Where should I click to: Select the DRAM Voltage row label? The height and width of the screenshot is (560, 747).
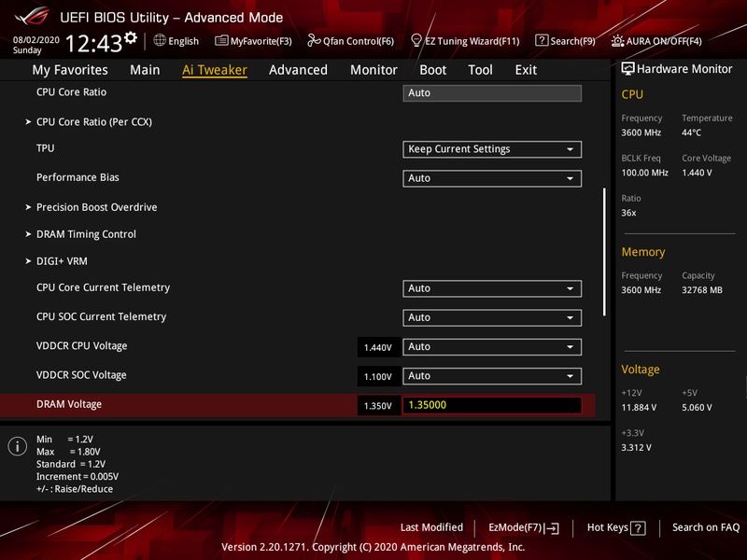(x=69, y=404)
